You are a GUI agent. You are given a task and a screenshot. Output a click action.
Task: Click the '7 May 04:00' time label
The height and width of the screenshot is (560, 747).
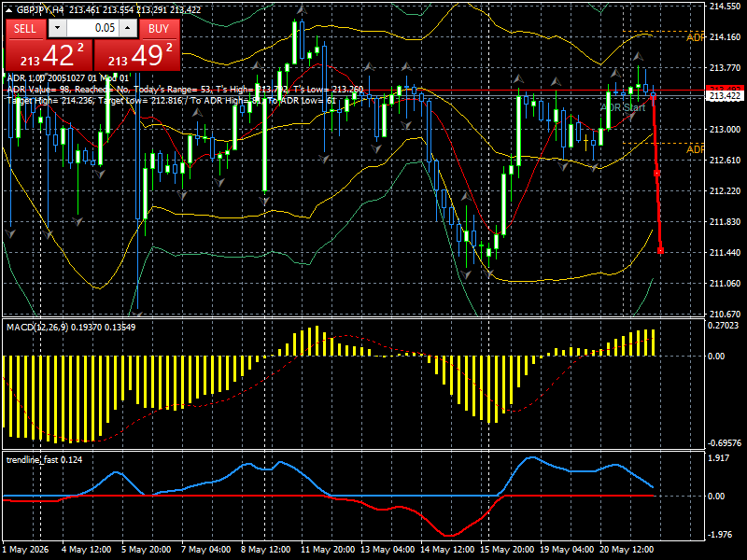(205, 550)
